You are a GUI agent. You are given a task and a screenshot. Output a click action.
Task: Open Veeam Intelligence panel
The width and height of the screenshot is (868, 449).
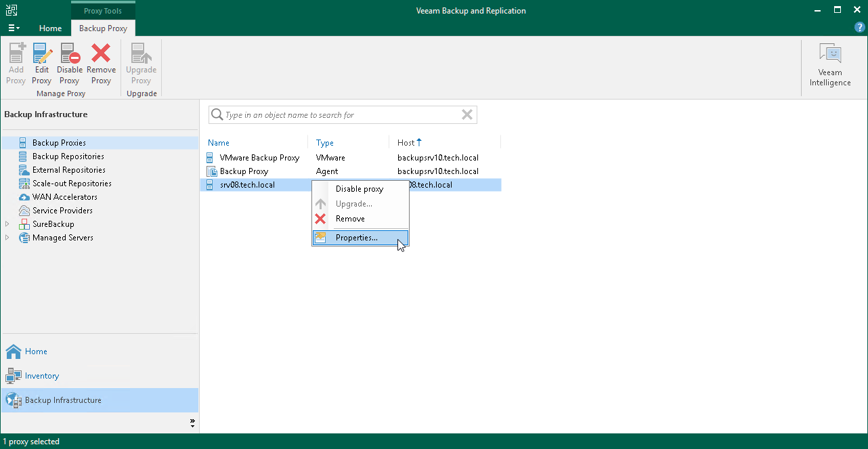(x=830, y=65)
